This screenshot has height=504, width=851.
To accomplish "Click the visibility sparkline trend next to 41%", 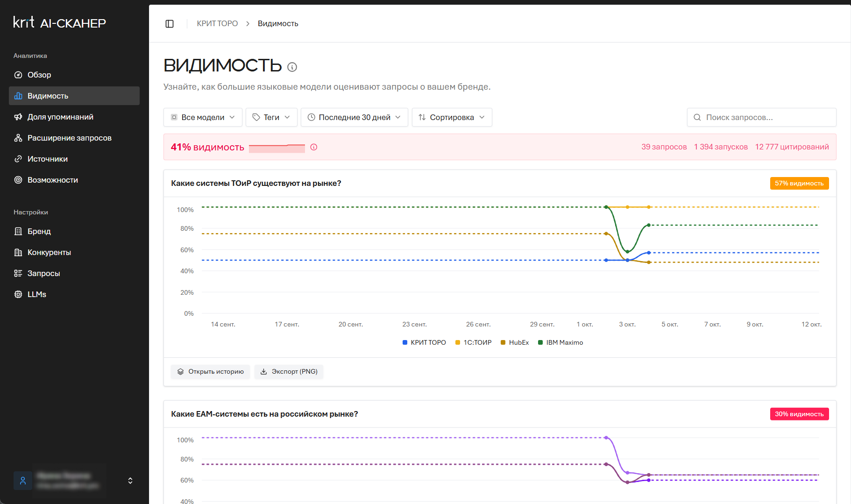I will tap(277, 148).
